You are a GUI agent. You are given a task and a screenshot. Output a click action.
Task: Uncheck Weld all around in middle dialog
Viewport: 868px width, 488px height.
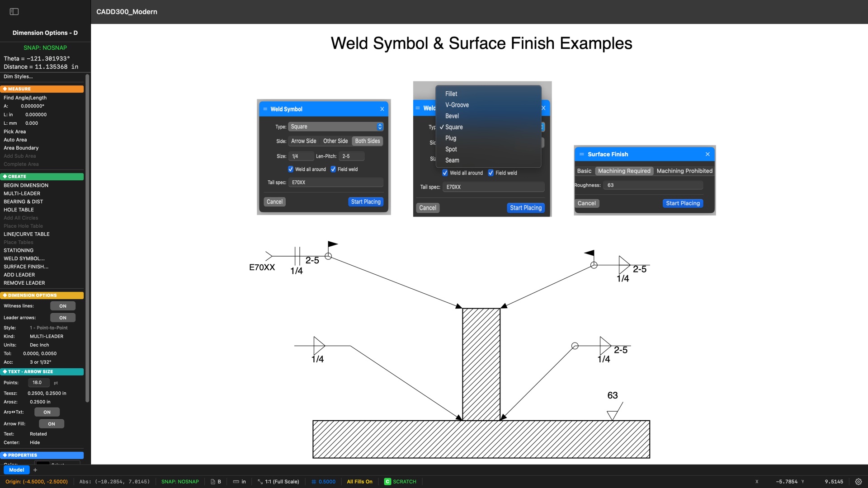tap(445, 173)
